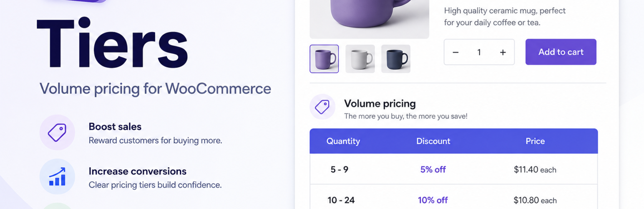Select the 5 - 9 quantity tier row
Image resolution: width=644 pixels, height=209 pixels.
point(454,169)
